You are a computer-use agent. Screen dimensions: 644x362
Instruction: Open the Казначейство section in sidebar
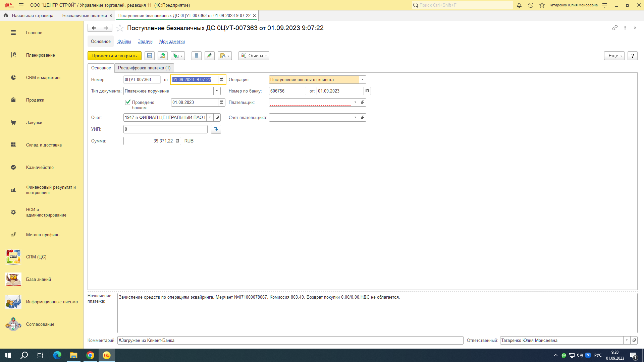point(40,168)
